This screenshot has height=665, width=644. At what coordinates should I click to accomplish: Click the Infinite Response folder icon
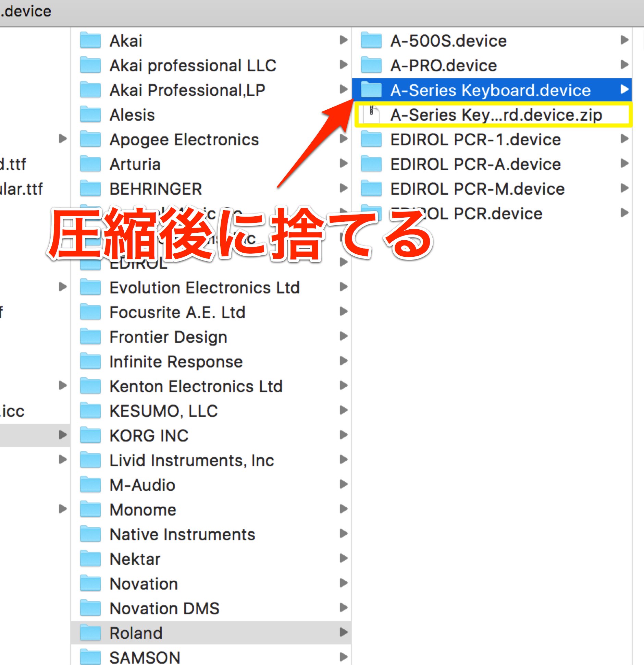90,361
